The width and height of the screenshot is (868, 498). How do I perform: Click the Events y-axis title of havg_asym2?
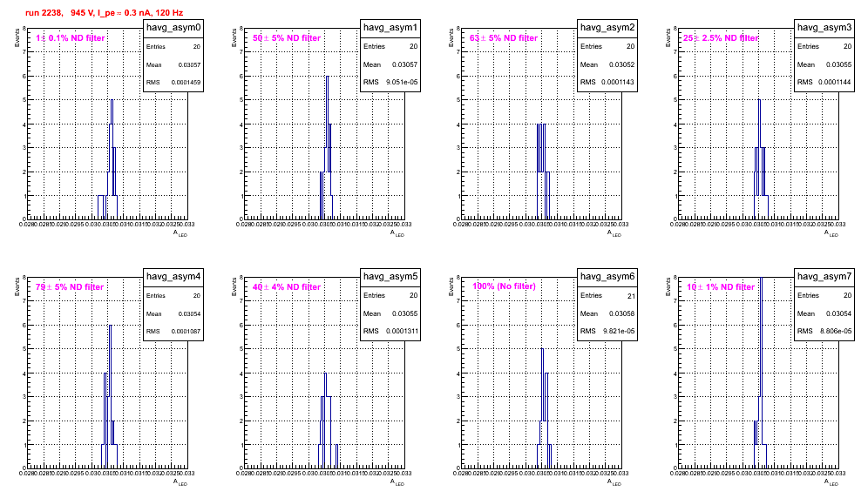coord(451,37)
